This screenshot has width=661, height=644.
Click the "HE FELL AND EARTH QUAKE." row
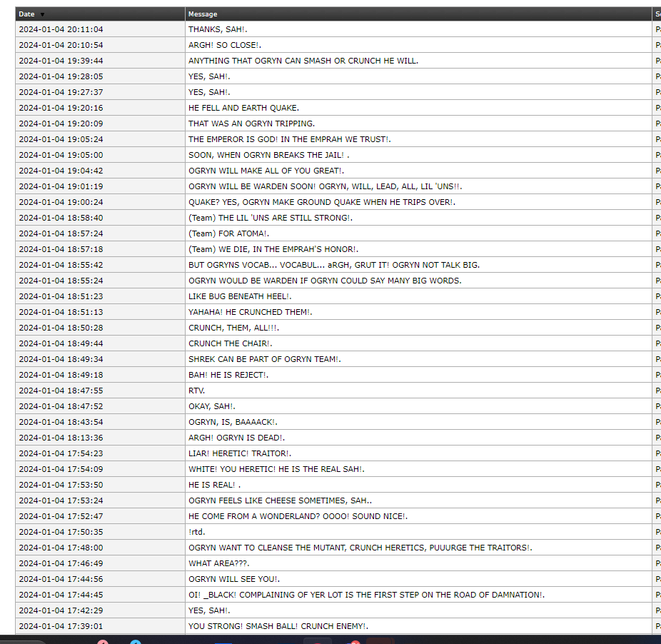coord(243,108)
